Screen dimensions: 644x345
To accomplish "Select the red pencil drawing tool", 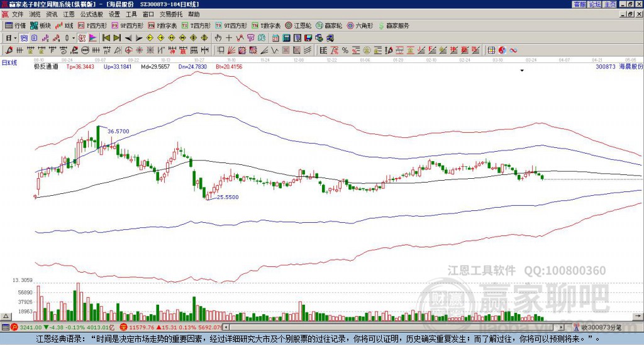I will (x=9, y=50).
